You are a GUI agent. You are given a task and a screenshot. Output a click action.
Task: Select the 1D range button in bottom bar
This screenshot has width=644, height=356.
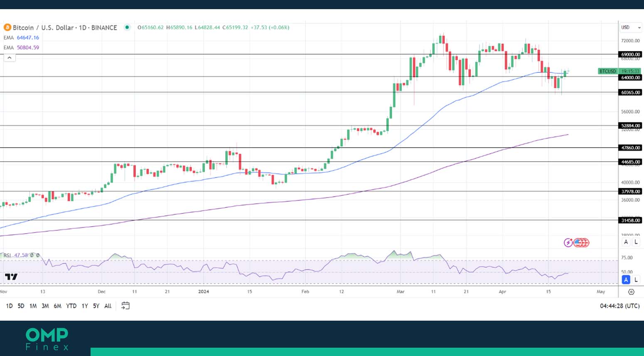[x=9, y=306]
